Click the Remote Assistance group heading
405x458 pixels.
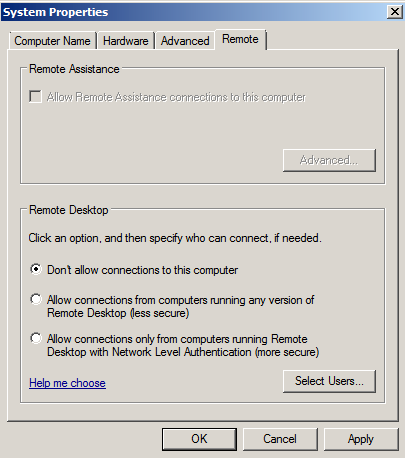(x=74, y=69)
